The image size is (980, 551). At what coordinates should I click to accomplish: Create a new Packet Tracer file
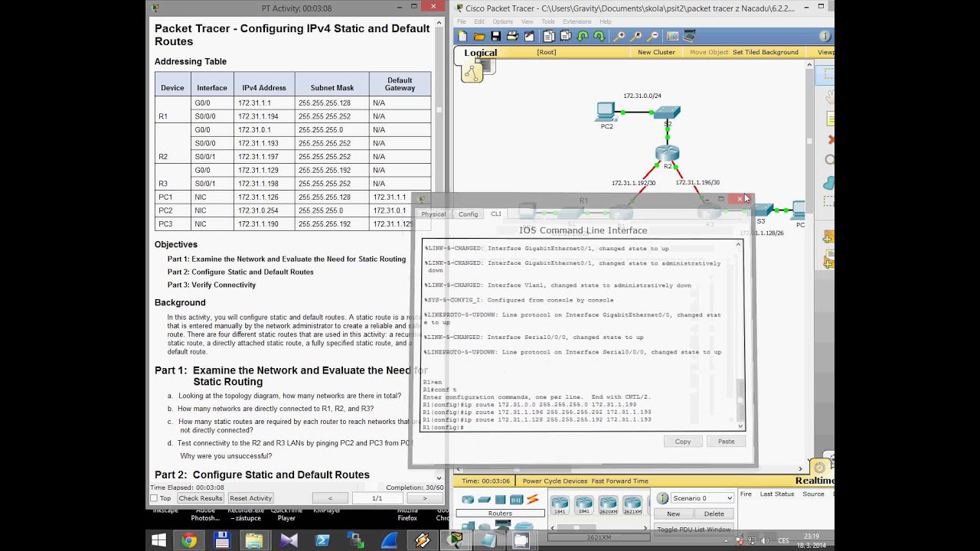click(462, 36)
